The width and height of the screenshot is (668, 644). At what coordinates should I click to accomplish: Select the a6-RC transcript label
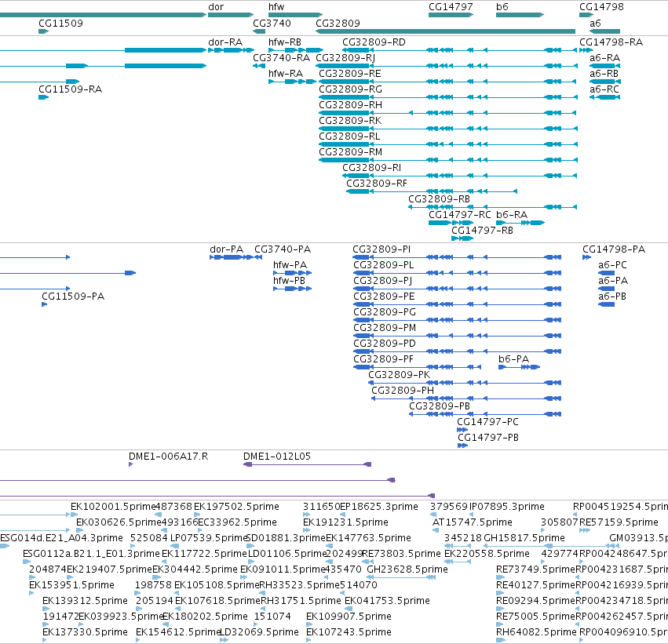pyautogui.click(x=604, y=89)
